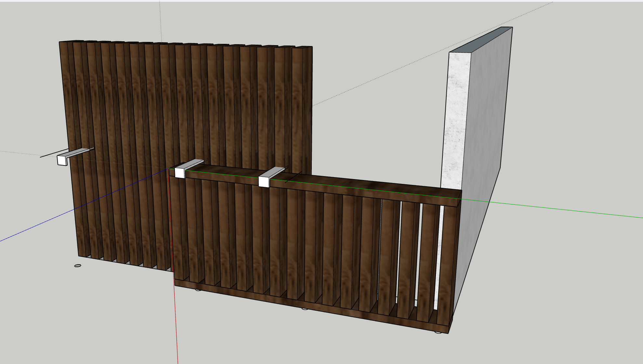Click the foot under low fence's right end
This screenshot has width=643, height=364.
click(438, 333)
